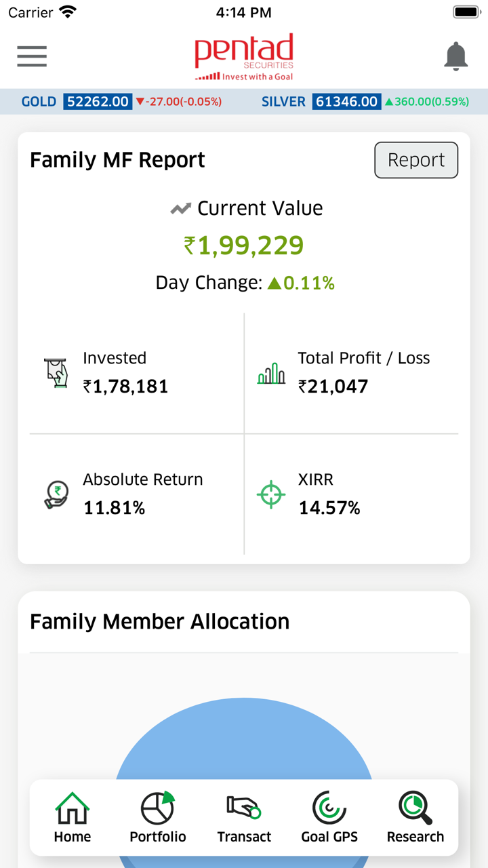Tap the XIRR crosshair target icon
The width and height of the screenshot is (488, 868).
click(x=271, y=494)
